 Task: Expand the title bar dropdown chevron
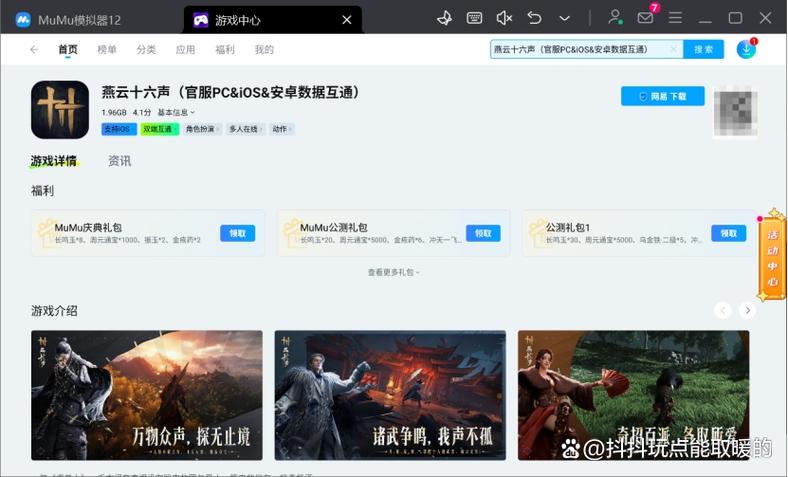tap(565, 19)
